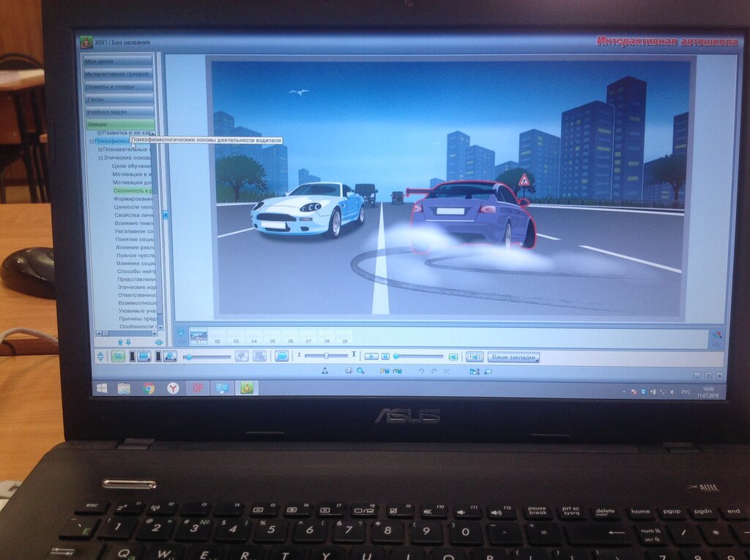Click the redo arrow icon
This screenshot has height=560, width=750.
click(x=434, y=372)
